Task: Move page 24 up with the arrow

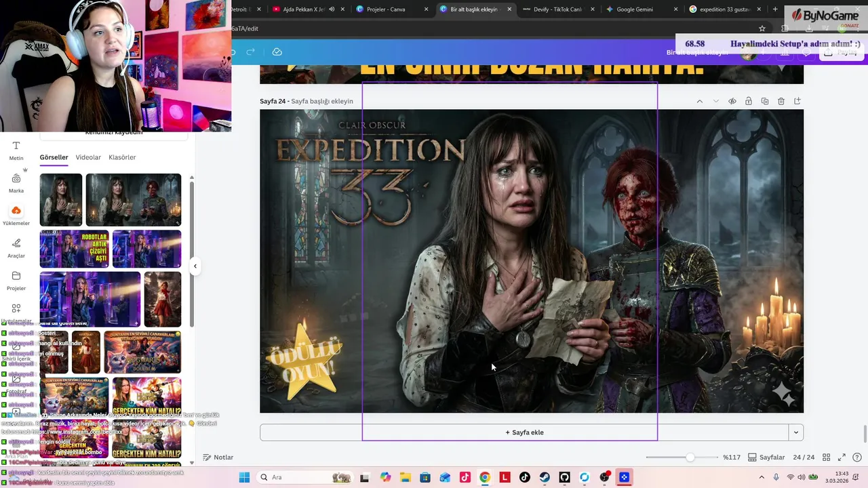Action: pos(699,101)
